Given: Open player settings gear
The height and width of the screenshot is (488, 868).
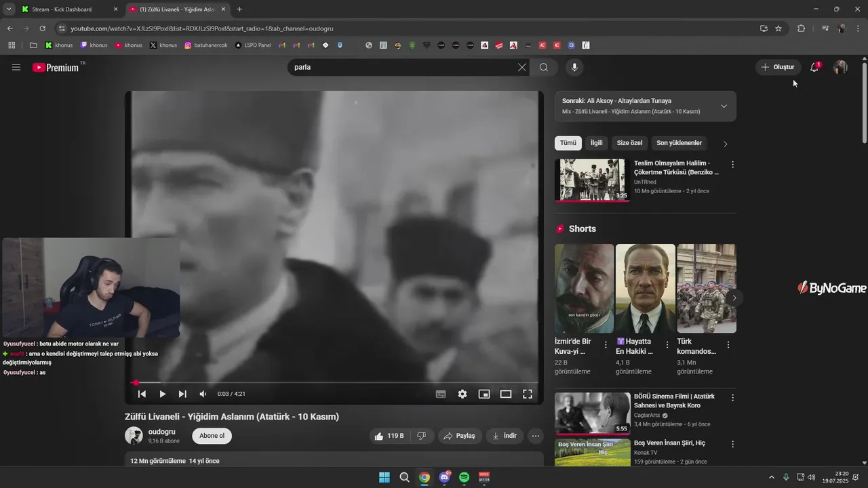Looking at the screenshot, I should point(462,394).
